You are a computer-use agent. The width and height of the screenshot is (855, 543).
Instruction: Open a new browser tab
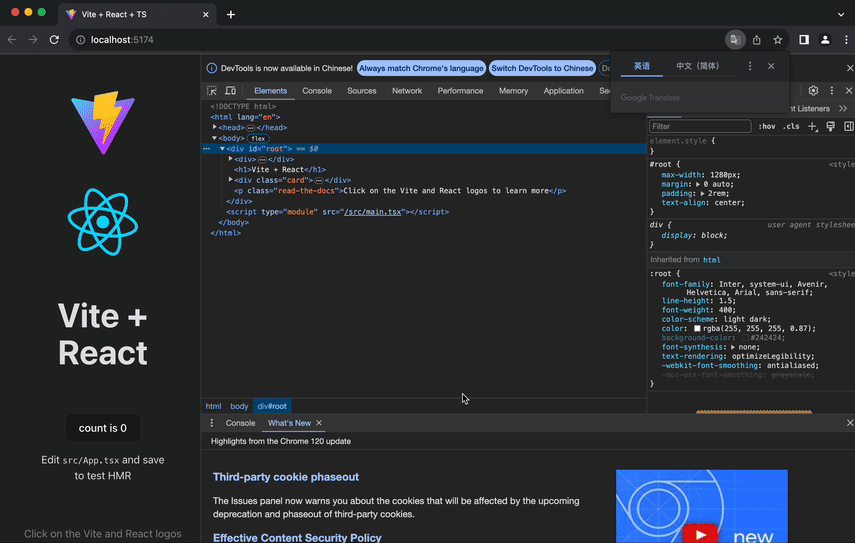(x=231, y=15)
